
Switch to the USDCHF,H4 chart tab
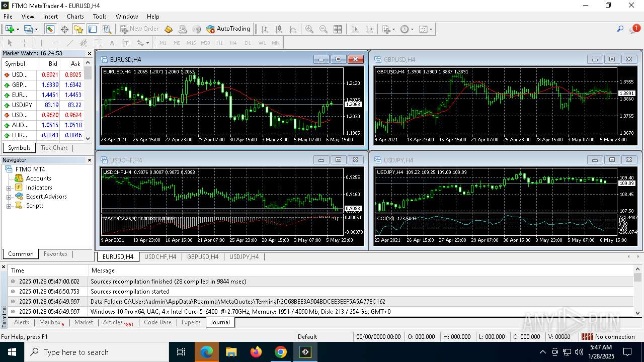point(160,257)
